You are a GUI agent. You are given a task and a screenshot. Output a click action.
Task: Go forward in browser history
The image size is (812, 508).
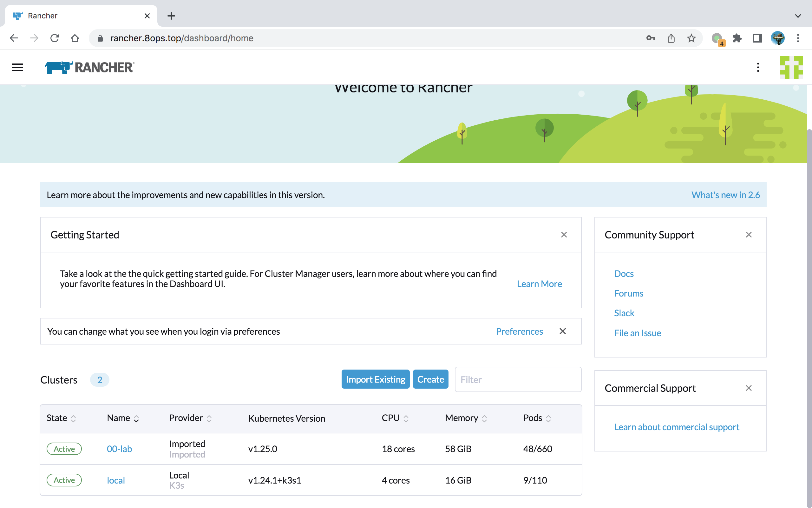34,38
